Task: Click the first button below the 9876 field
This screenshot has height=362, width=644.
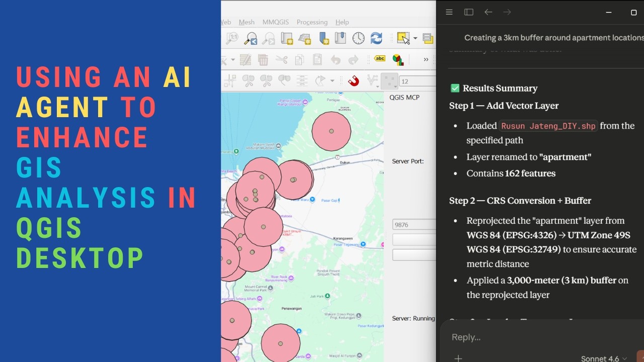Action: [x=414, y=239]
